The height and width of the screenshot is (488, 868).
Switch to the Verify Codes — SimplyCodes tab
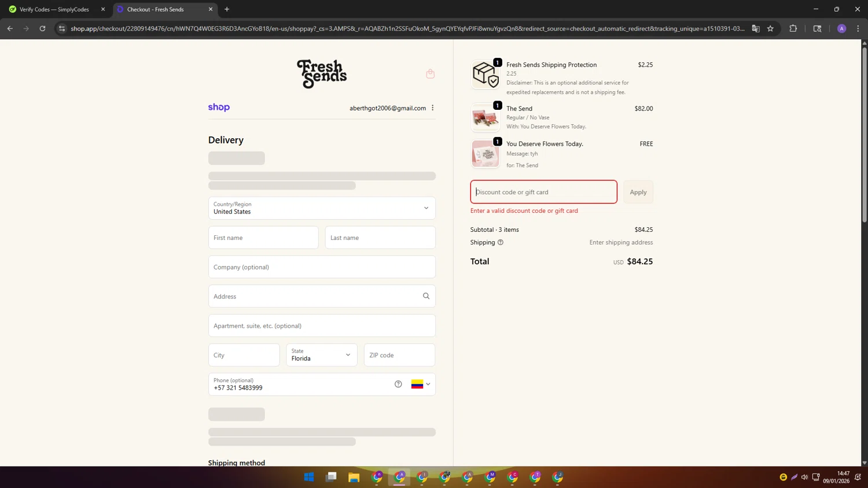(54, 9)
